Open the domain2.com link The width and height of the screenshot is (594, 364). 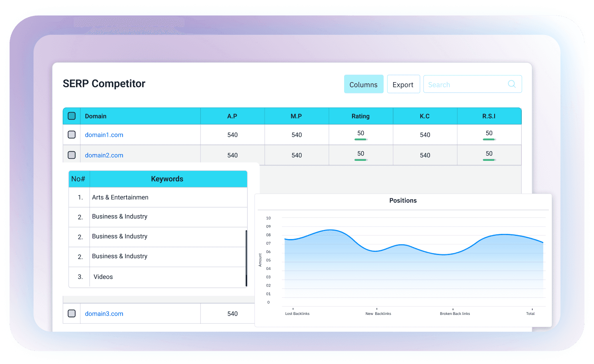(x=104, y=155)
